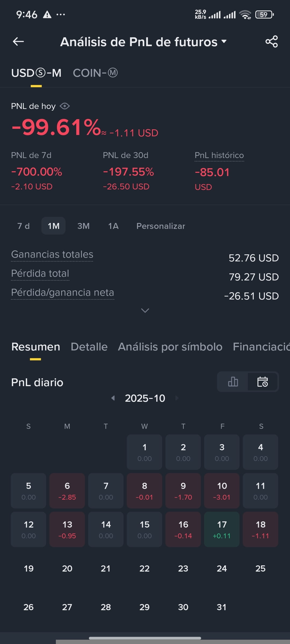This screenshot has height=644, width=290.
Task: Select the USD-M tab
Action: coord(36,73)
